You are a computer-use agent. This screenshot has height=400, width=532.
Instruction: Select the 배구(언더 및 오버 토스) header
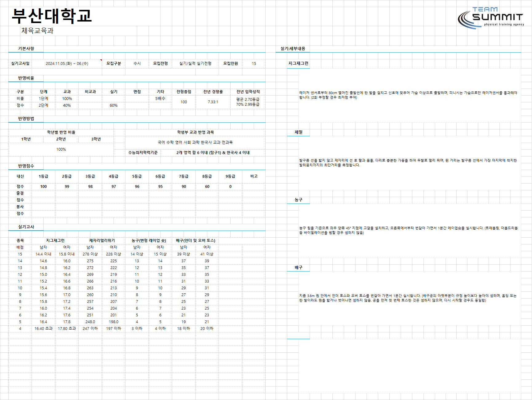[x=196, y=240]
